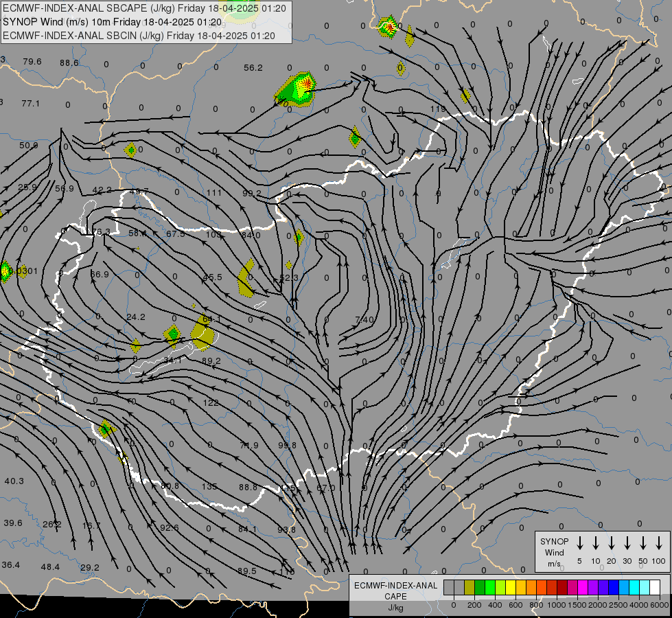Click the 50.0 value on the map
Image resolution: width=672 pixels, height=618 pixels.
(28, 146)
